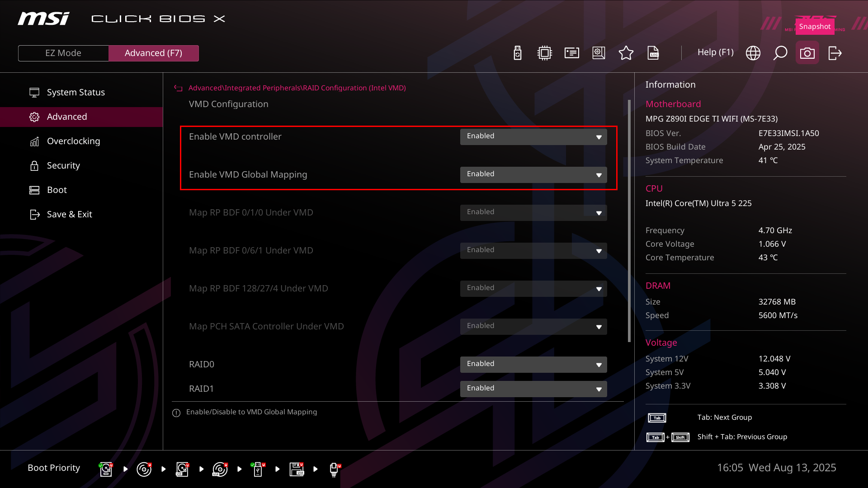Open the CPU chip information icon
The image size is (868, 488).
tap(545, 53)
